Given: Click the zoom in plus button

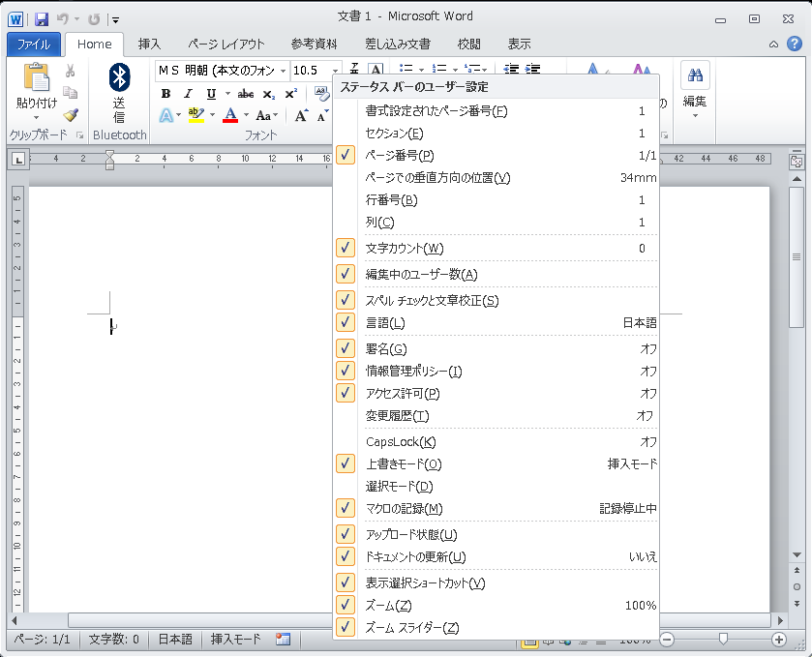Looking at the screenshot, I should pos(779,640).
